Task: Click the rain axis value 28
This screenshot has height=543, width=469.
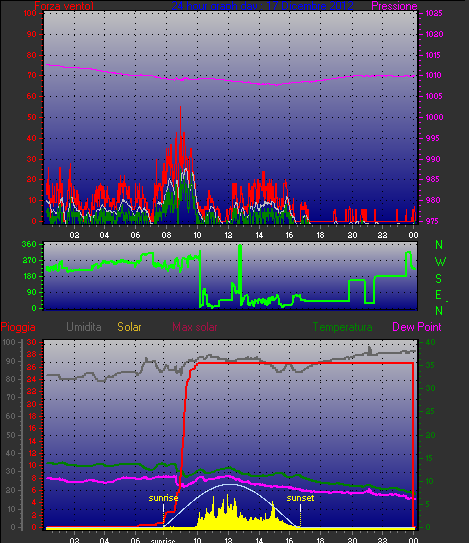Action: click(x=32, y=354)
